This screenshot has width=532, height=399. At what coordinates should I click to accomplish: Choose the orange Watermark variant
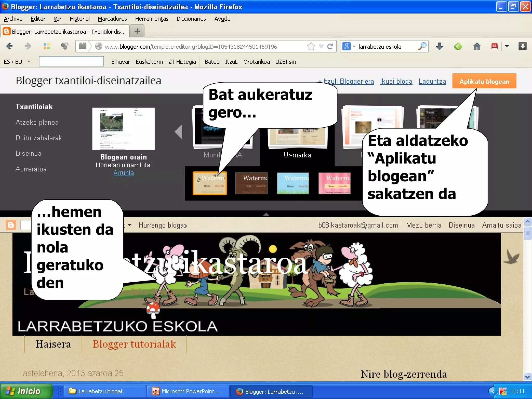(210, 183)
